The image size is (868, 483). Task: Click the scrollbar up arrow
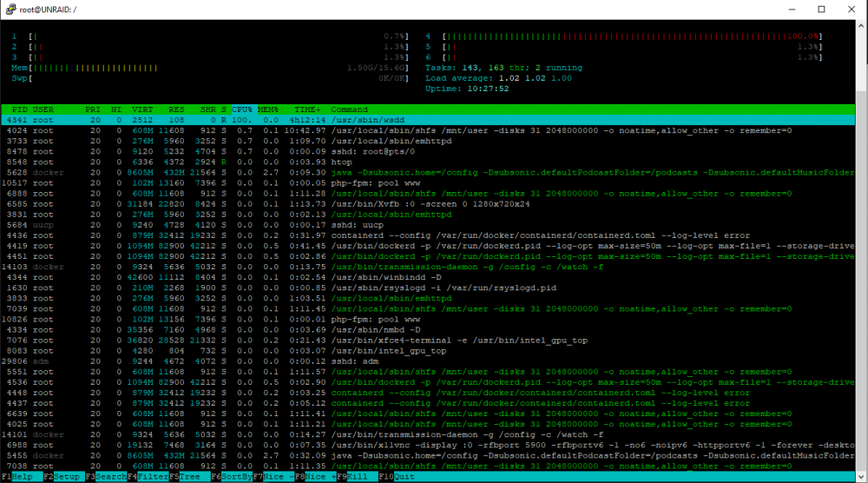coord(861,25)
